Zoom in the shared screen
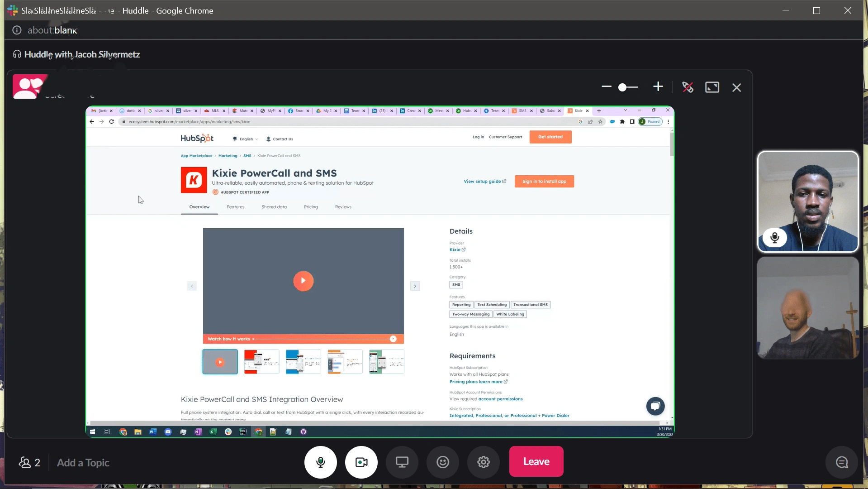 click(x=658, y=86)
